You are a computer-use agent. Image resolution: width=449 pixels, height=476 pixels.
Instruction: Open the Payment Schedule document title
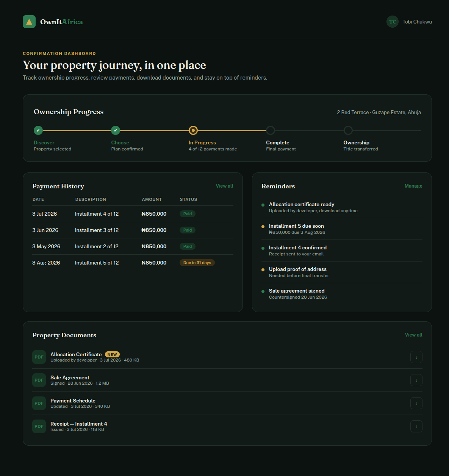pos(73,401)
